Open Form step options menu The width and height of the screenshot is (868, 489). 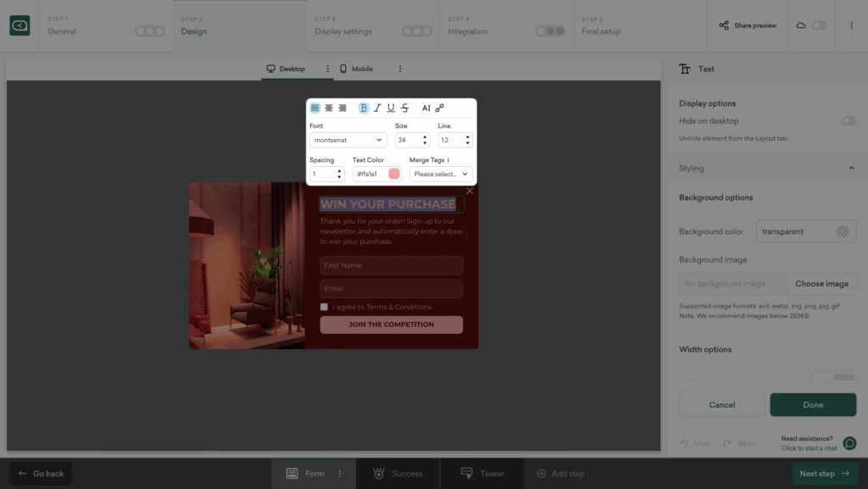tap(340, 474)
